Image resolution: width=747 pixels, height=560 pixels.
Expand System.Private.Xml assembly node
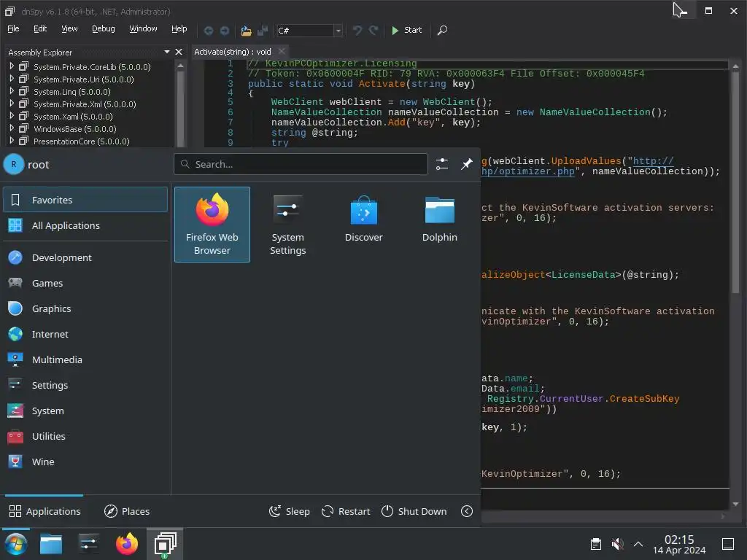click(x=12, y=104)
